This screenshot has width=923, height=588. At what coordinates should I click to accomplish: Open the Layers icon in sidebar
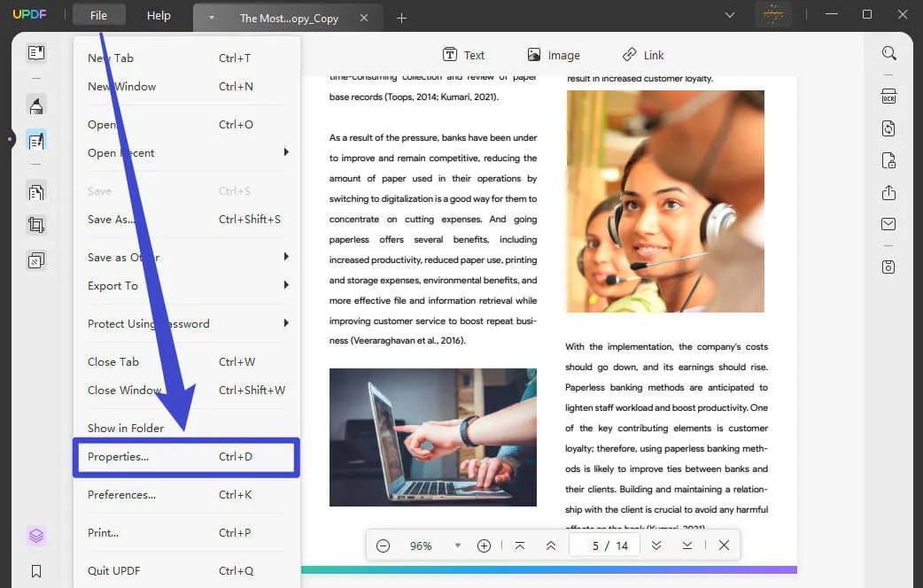(x=36, y=536)
